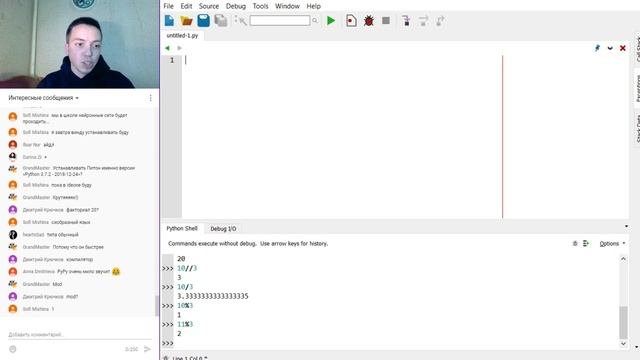Image resolution: width=640 pixels, height=360 pixels.
Task: Click the shell line "11%3"
Action: tap(185, 324)
